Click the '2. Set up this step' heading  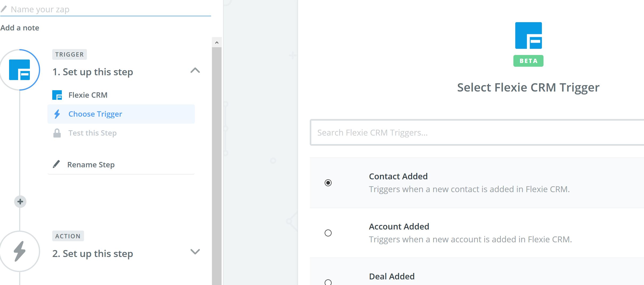92,254
